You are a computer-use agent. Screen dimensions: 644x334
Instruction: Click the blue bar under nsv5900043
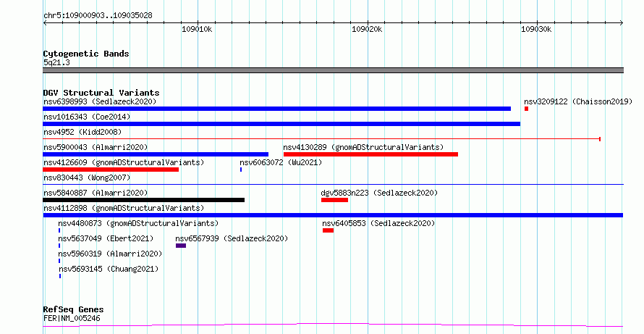(x=156, y=154)
